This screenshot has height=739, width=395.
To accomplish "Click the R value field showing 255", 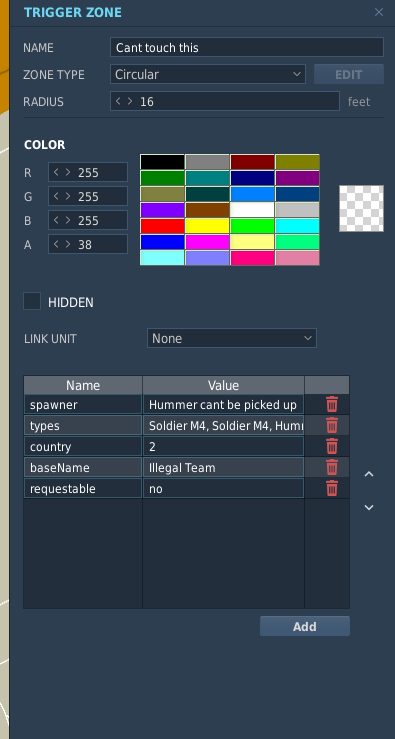I will pos(88,172).
